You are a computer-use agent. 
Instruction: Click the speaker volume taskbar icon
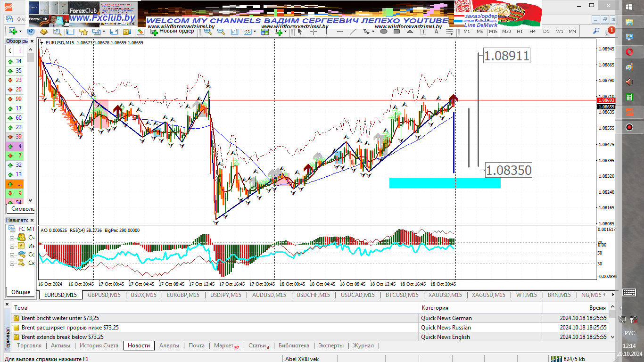click(629, 82)
